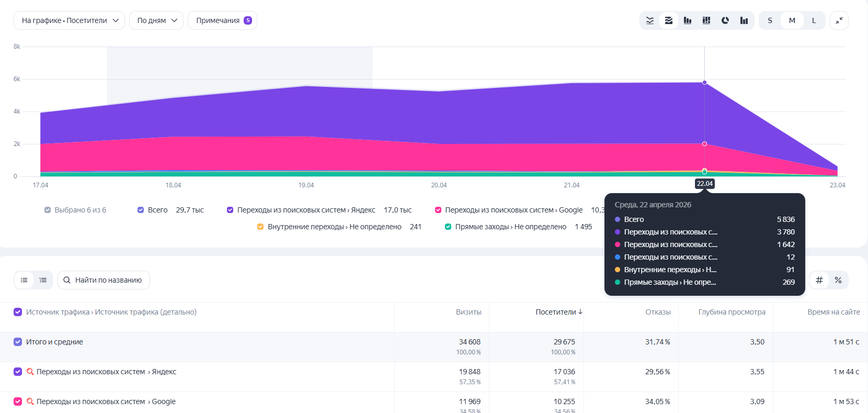
Task: Sort table by 'Визиты' column
Action: [469, 312]
